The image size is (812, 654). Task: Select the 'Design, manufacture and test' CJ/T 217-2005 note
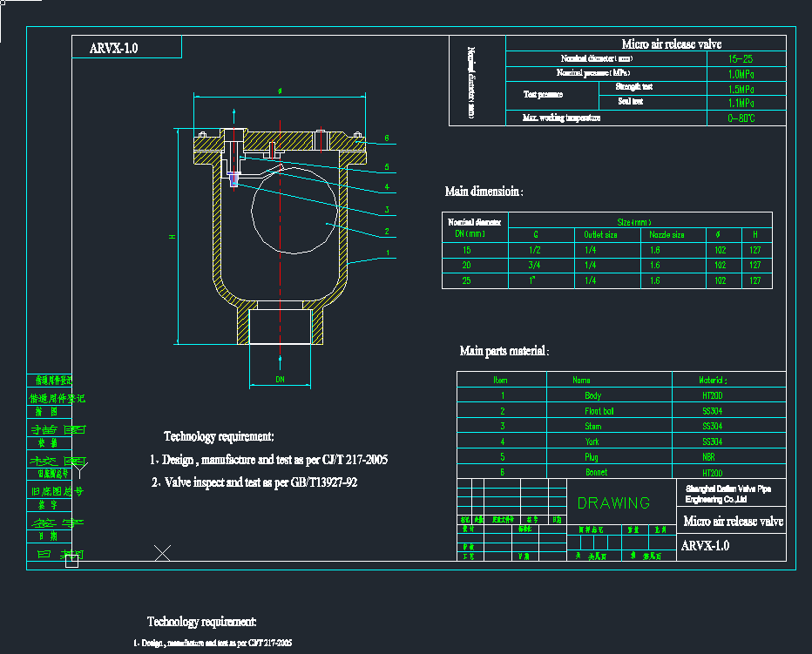tap(268, 460)
